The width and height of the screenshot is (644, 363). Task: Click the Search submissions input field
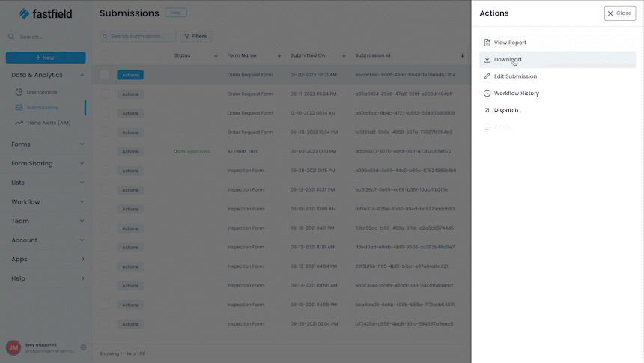pos(142,36)
